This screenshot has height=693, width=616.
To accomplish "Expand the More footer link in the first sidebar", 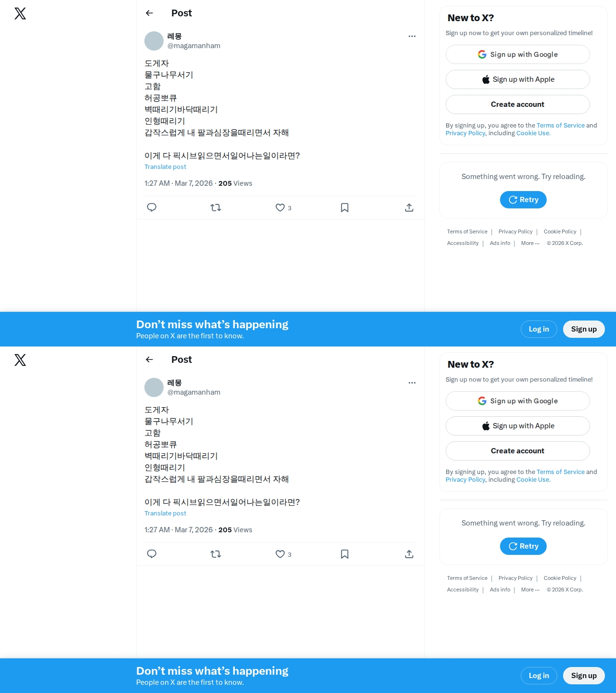I will pos(530,243).
